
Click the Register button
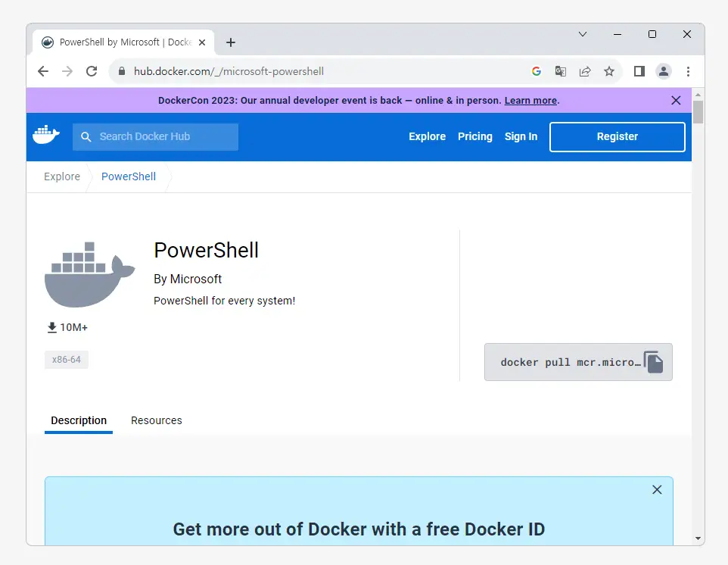pos(617,136)
